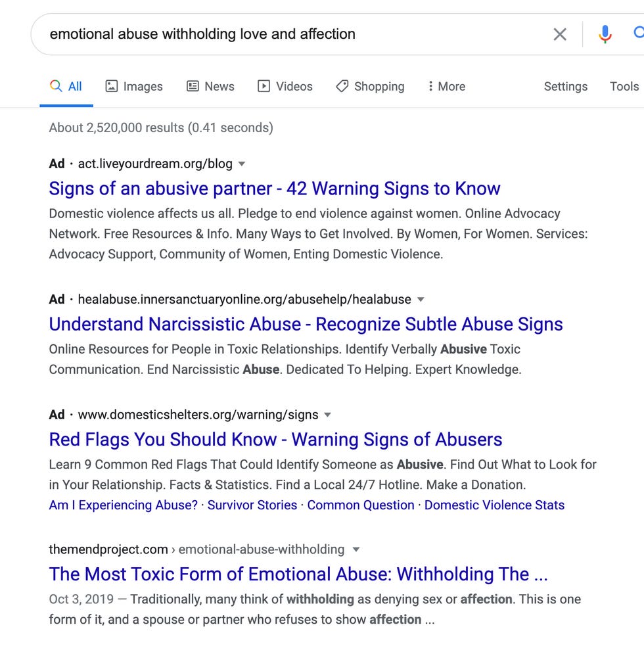Viewport: 644px width, 648px height.
Task: Click the www.domesticshelters.org/warning/signs URL text
Action: [x=198, y=415]
